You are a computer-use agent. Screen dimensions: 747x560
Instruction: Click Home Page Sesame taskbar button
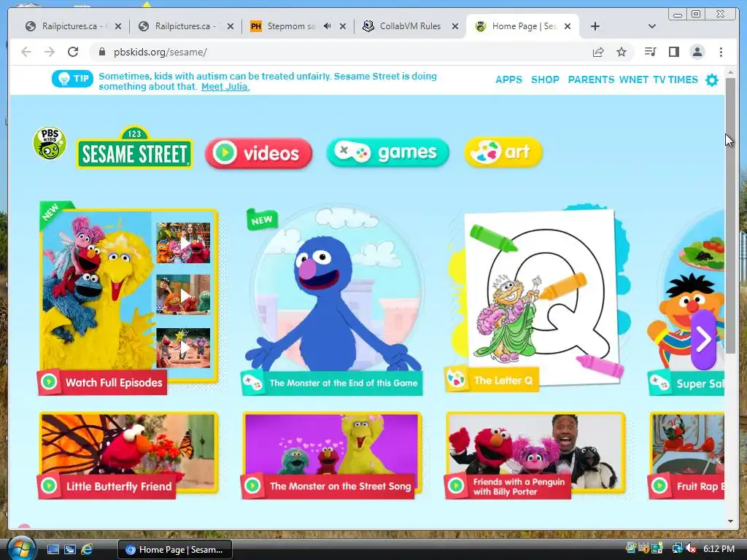(175, 550)
